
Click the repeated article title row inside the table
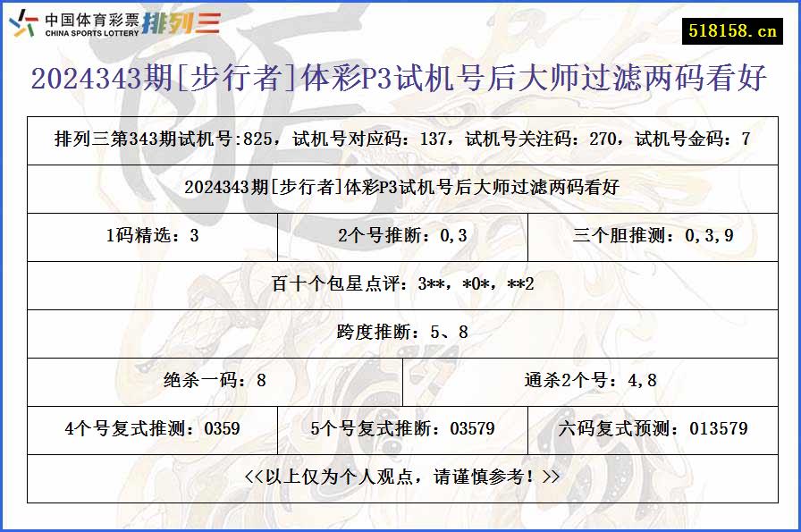tap(400, 188)
